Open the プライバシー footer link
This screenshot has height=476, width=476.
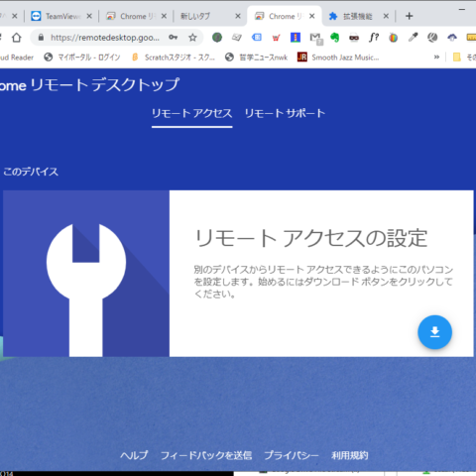click(292, 455)
